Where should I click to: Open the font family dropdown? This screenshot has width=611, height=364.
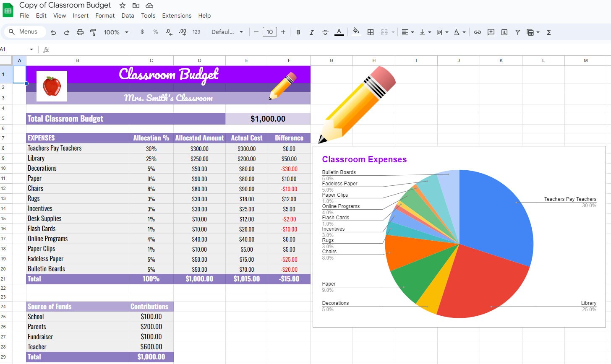click(x=227, y=32)
